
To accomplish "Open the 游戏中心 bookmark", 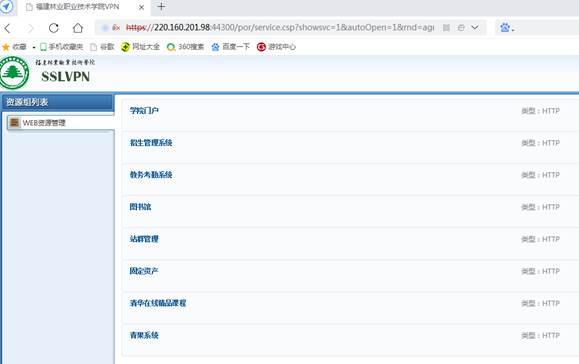I will coord(276,47).
